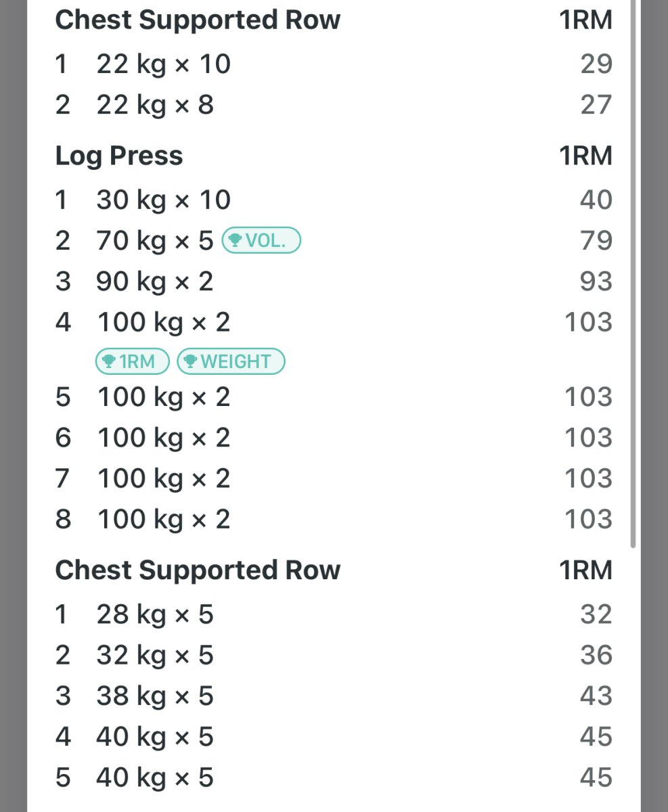This screenshot has height=812, width=668.
Task: Select the 28 kg × 5 set
Action: click(x=155, y=614)
